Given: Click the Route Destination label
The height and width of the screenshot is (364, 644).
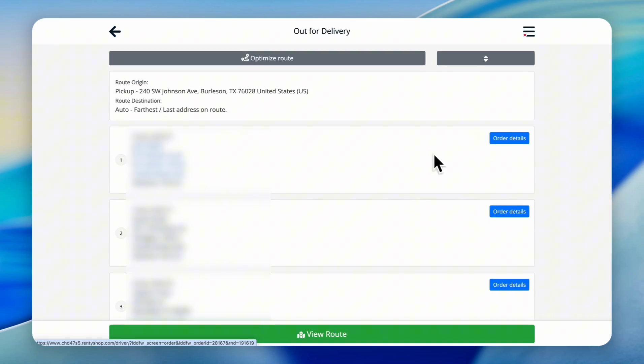Looking at the screenshot, I should (138, 101).
